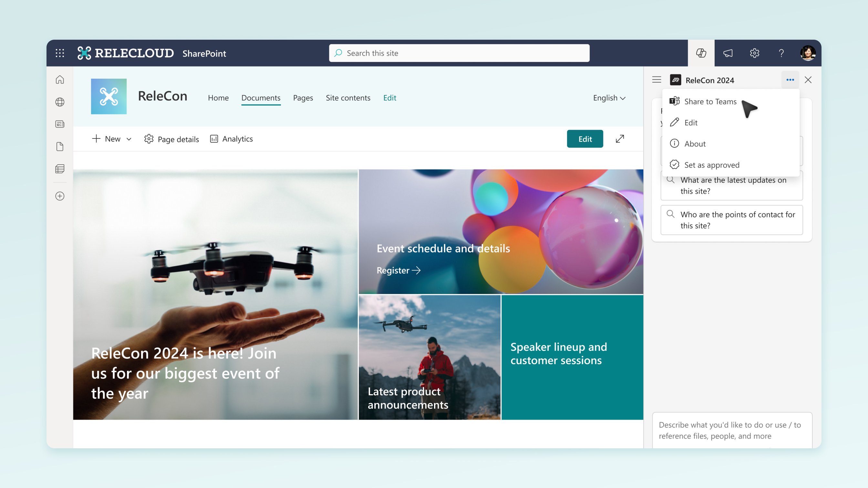Click Share to Teams menu option
The image size is (868, 488).
710,101
